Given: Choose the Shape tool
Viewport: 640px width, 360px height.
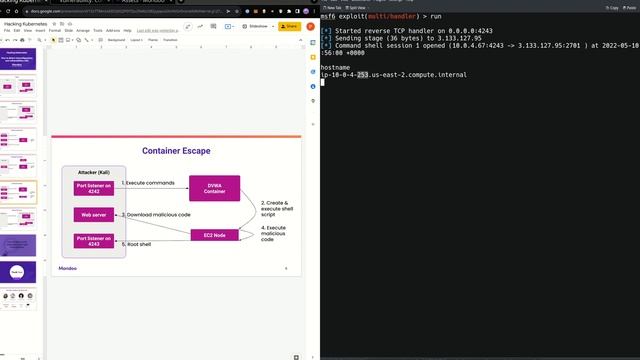Looking at the screenshot, I should [x=79, y=40].
